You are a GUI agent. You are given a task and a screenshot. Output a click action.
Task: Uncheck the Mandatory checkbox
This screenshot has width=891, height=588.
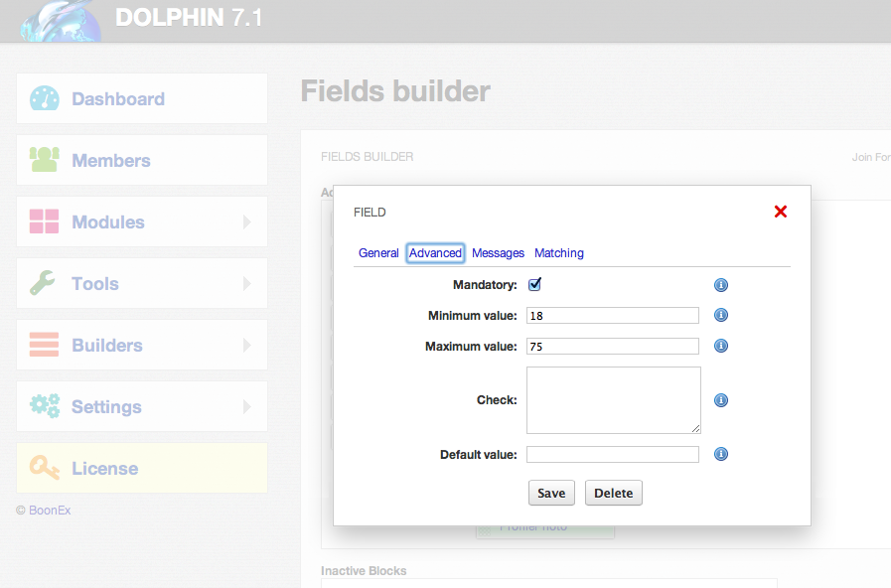point(534,285)
